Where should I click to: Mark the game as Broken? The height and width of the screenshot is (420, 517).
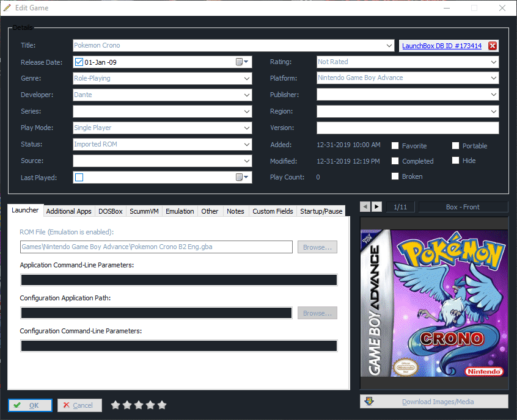(395, 176)
